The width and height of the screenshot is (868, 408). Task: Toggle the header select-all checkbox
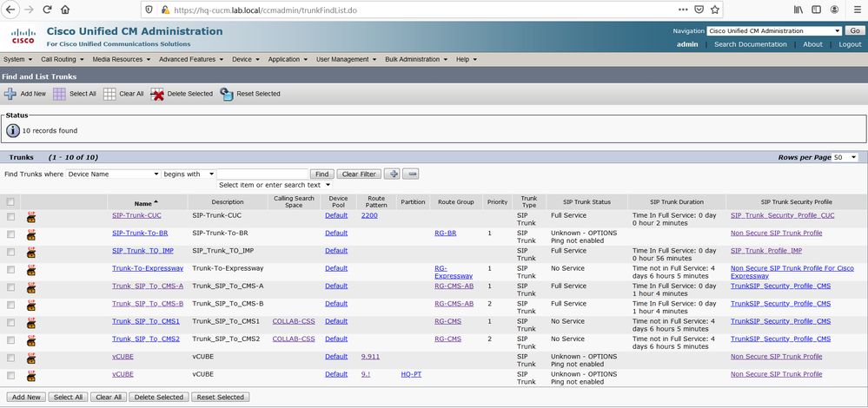pos(10,201)
